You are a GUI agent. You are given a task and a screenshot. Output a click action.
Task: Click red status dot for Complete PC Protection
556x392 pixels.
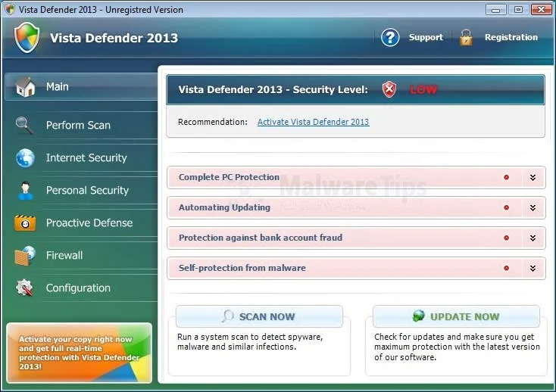click(x=506, y=177)
